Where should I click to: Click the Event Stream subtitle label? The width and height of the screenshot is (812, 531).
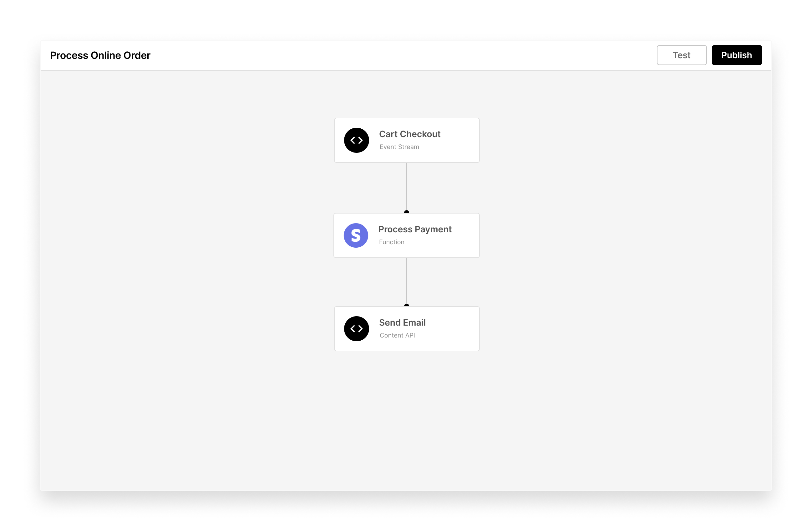point(399,147)
